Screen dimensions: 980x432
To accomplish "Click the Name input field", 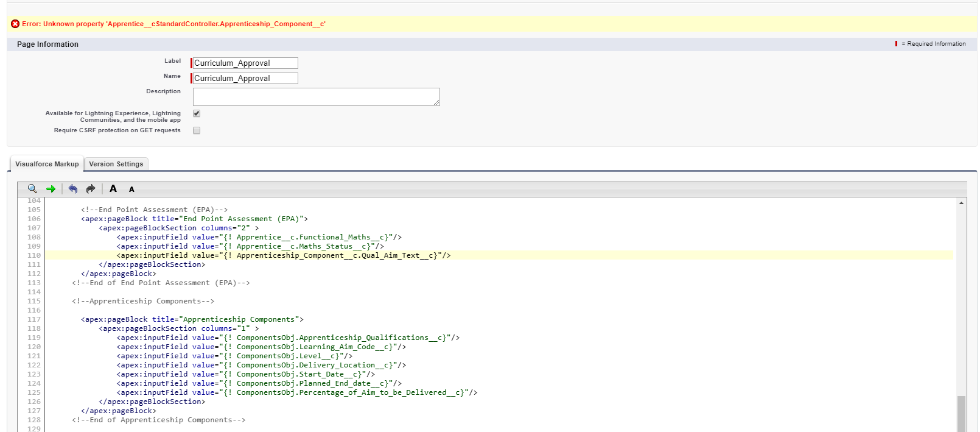I will pyautogui.click(x=245, y=79).
